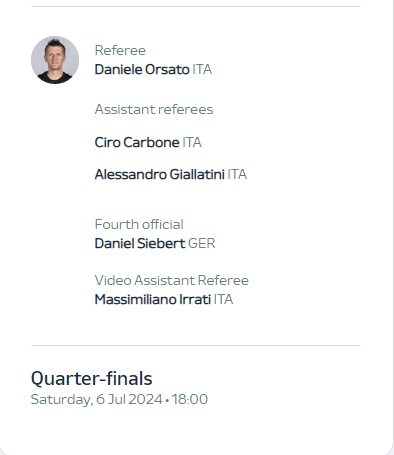The width and height of the screenshot is (394, 455).
Task: Open VAR Massimiliano Irrati's name
Action: [153, 299]
